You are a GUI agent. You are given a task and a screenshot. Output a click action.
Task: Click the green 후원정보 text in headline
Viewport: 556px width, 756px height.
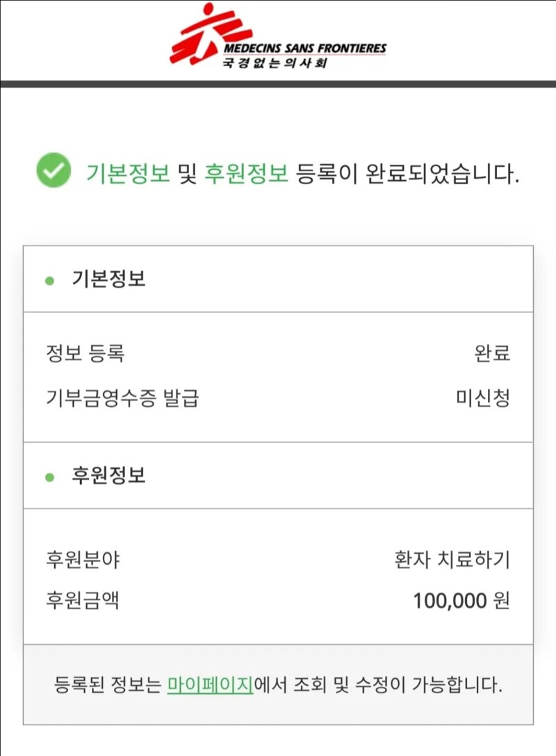[246, 173]
